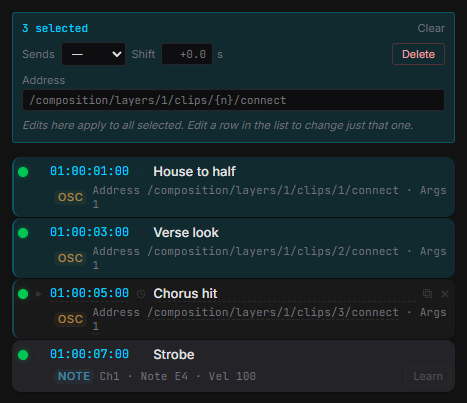Image resolution: width=467 pixels, height=403 pixels.
Task: Edit timecode 01:00:07:00
Action: (x=89, y=354)
